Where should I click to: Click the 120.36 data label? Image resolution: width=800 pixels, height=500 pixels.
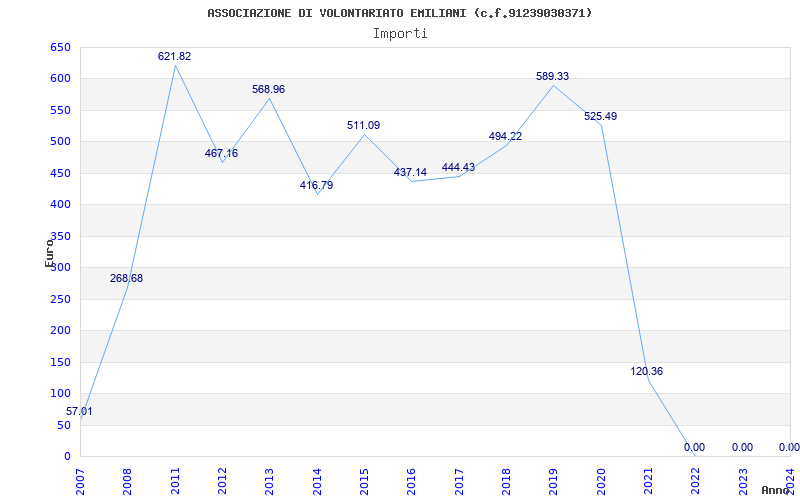pos(646,372)
